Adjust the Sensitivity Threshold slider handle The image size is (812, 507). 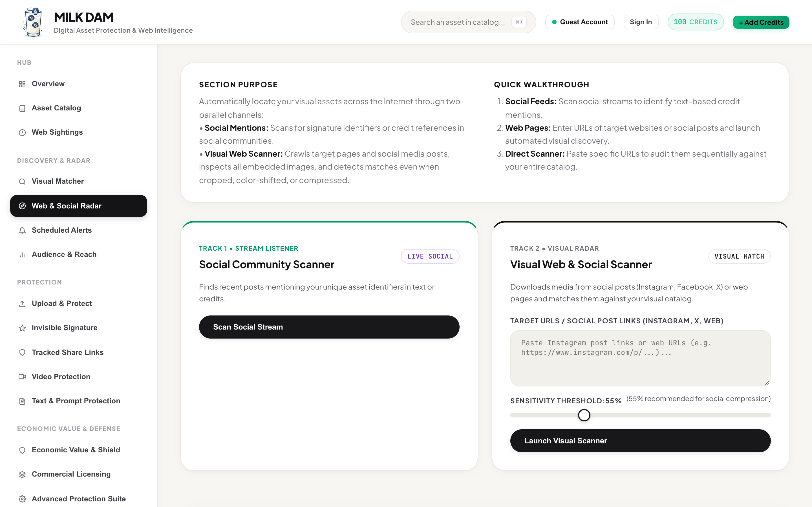[584, 415]
